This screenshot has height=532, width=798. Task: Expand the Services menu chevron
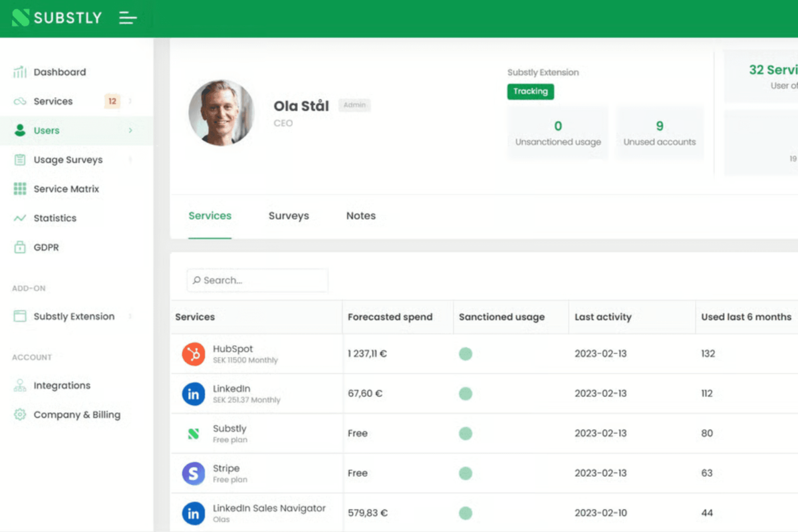(x=130, y=101)
